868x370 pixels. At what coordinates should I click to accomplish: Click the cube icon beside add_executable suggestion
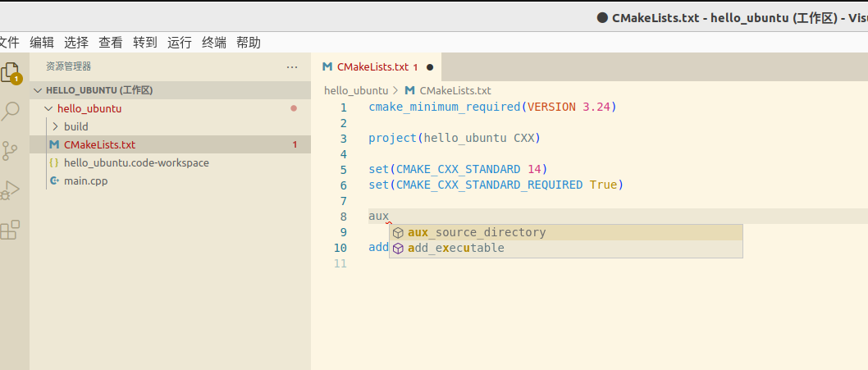[398, 248]
